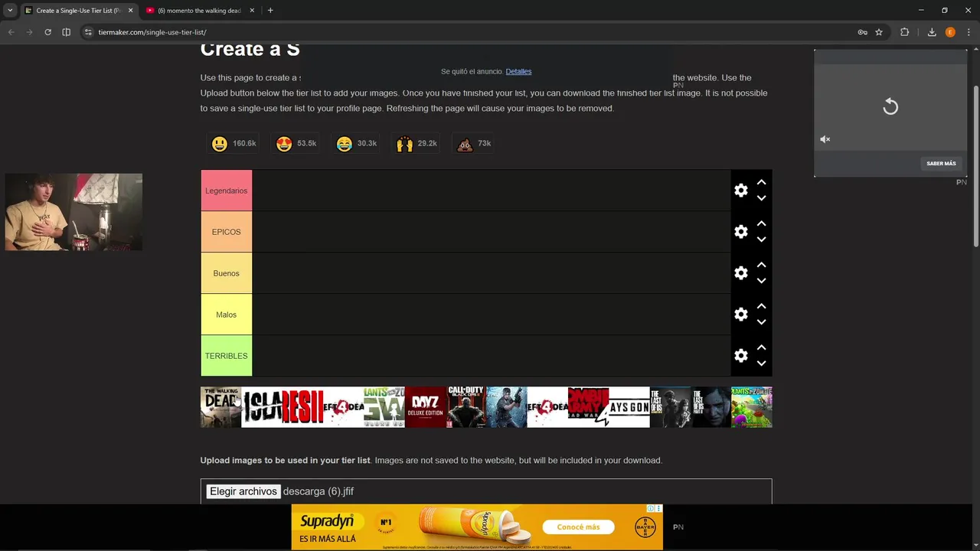Select the Days Gone thumbnail
Image resolution: width=980 pixels, height=551 pixels.
[629, 407]
